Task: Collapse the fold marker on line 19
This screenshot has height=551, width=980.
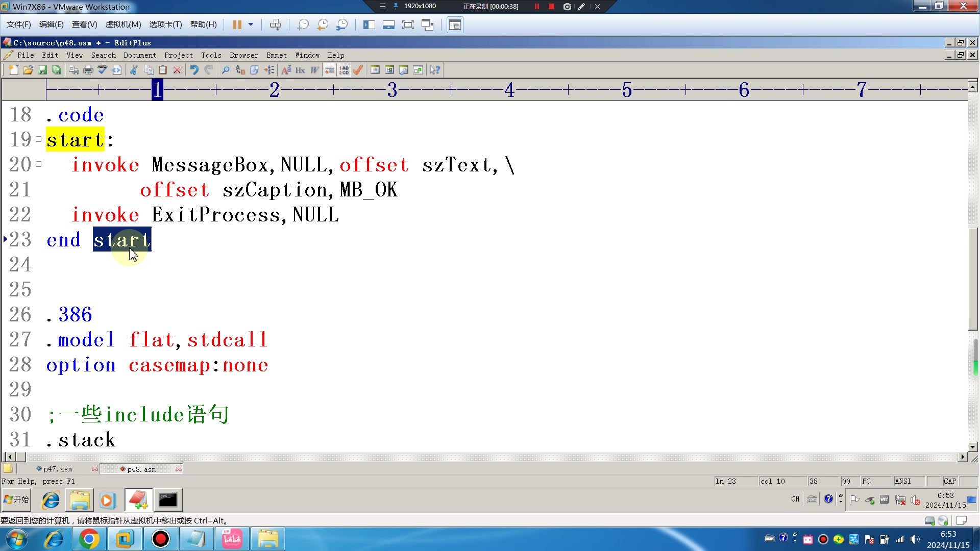Action: tap(38, 139)
